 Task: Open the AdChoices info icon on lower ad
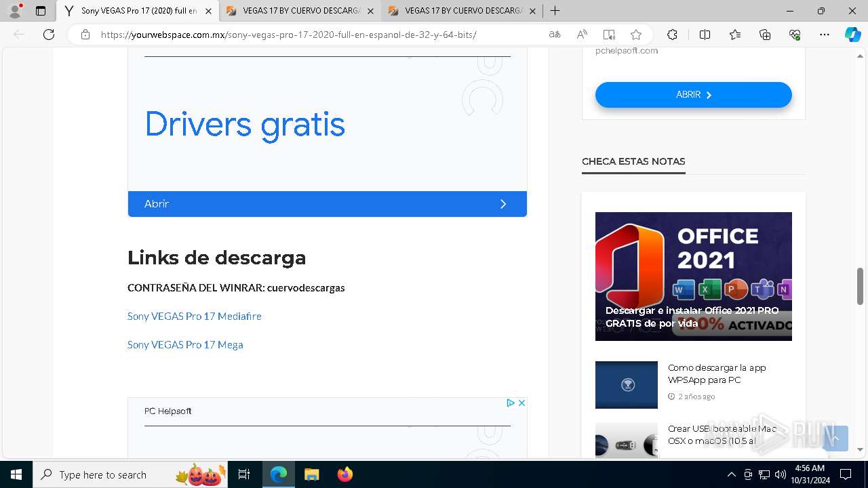click(x=511, y=403)
